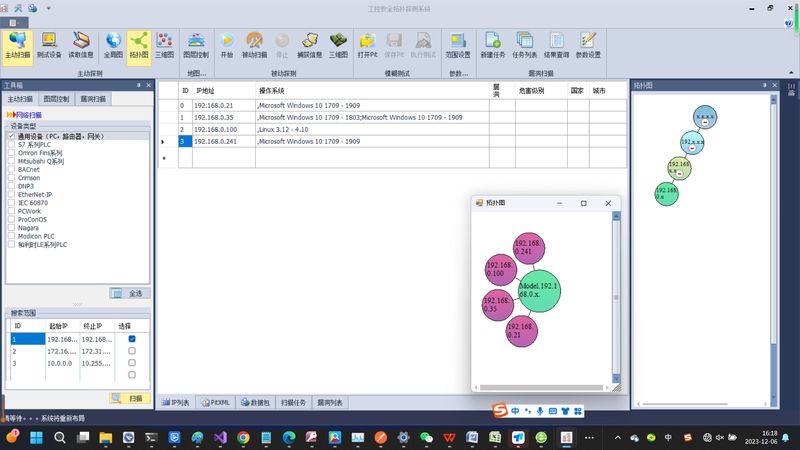800x450 pixels.
Task: Open Chrome from the taskbar
Action: [243, 437]
